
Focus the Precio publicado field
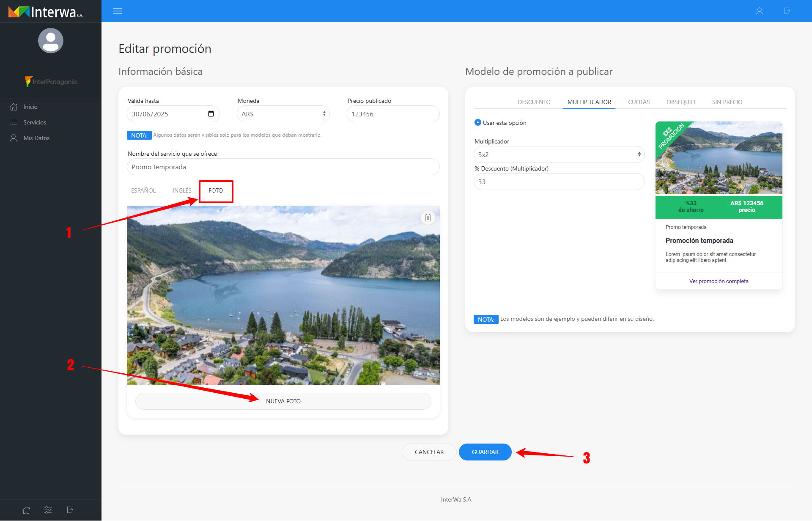pos(393,114)
